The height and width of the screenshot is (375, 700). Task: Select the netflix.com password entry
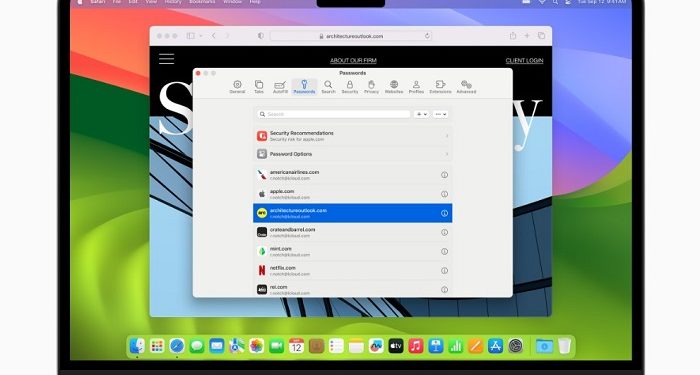click(x=353, y=271)
